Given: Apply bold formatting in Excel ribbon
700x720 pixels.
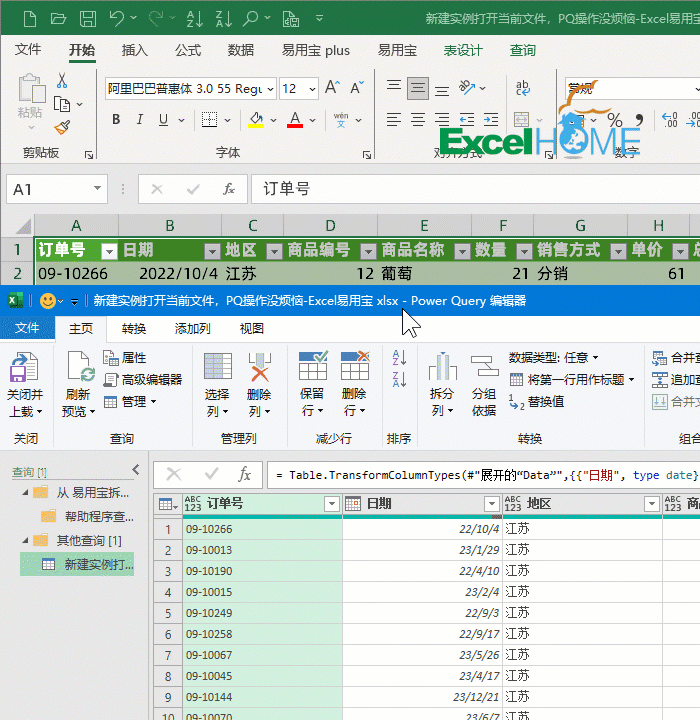Looking at the screenshot, I should click(116, 120).
